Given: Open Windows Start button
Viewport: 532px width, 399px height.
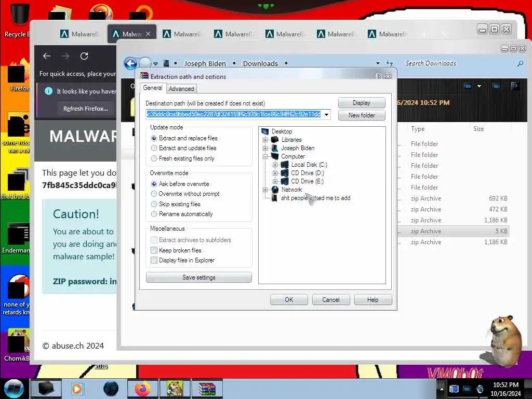Looking at the screenshot, I should click(x=14, y=389).
